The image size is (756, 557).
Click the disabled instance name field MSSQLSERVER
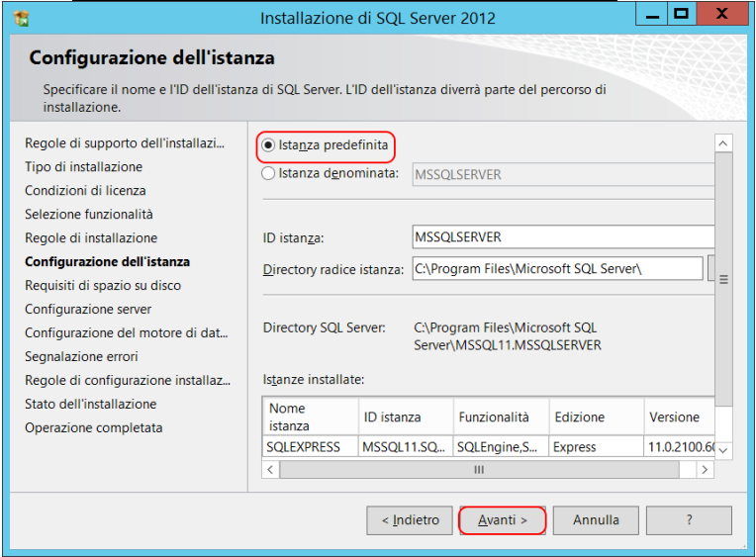pos(563,174)
